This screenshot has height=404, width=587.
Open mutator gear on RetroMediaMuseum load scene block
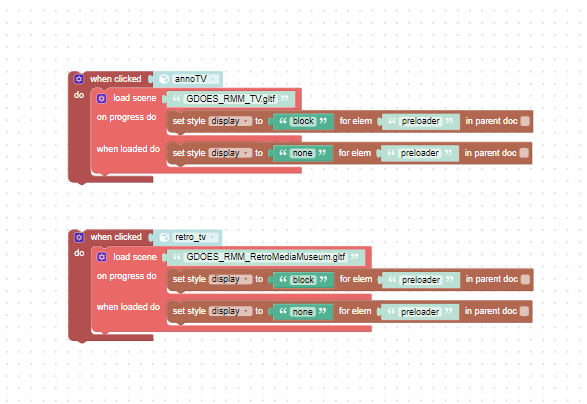coord(101,257)
